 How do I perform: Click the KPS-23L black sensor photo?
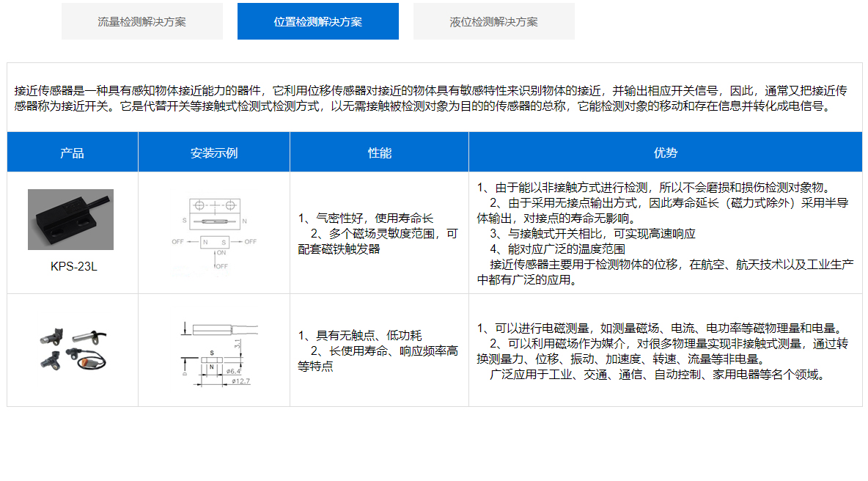[x=70, y=219]
